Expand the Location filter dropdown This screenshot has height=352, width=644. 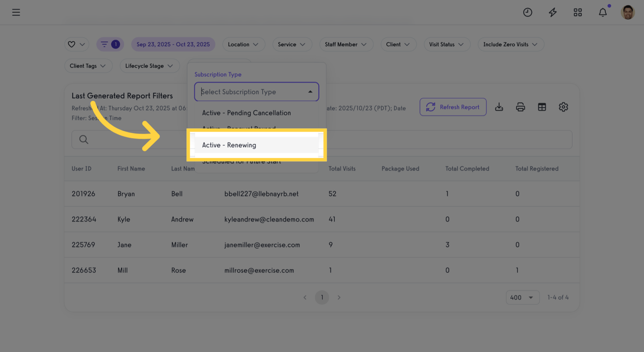244,44
